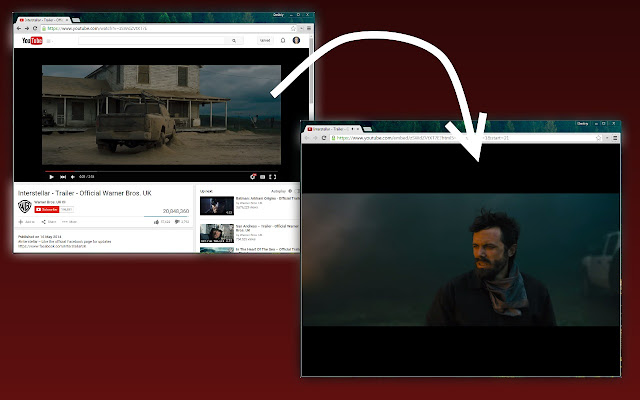Open Chrome menu in the watch window

(x=309, y=29)
